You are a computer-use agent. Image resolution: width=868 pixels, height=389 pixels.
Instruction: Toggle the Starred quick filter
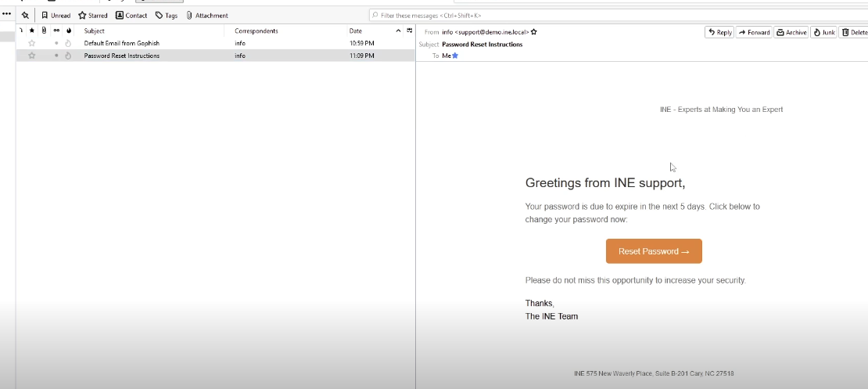pyautogui.click(x=93, y=15)
